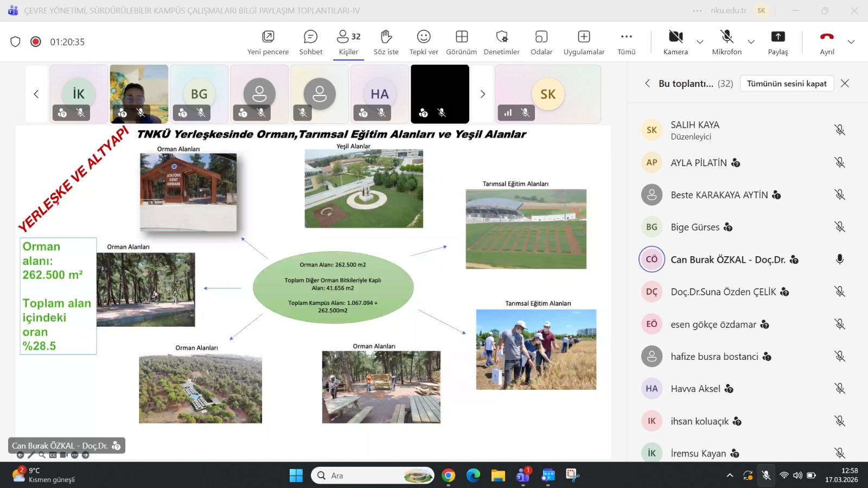Unmute the Mikrofon
The width and height of the screenshot is (868, 488).
(x=726, y=42)
